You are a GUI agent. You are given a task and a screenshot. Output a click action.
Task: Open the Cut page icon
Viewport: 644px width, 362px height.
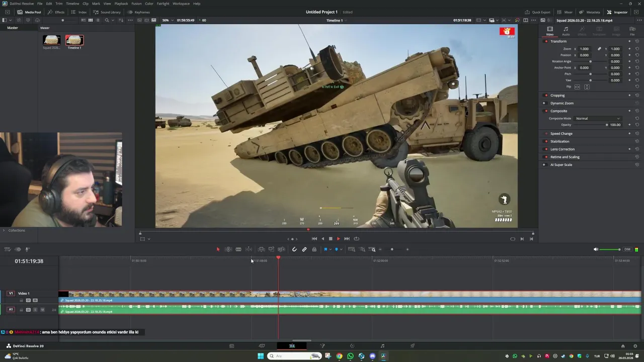point(262,346)
